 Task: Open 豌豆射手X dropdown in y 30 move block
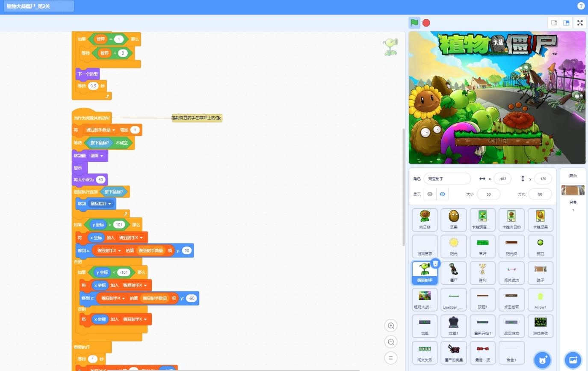click(x=109, y=250)
